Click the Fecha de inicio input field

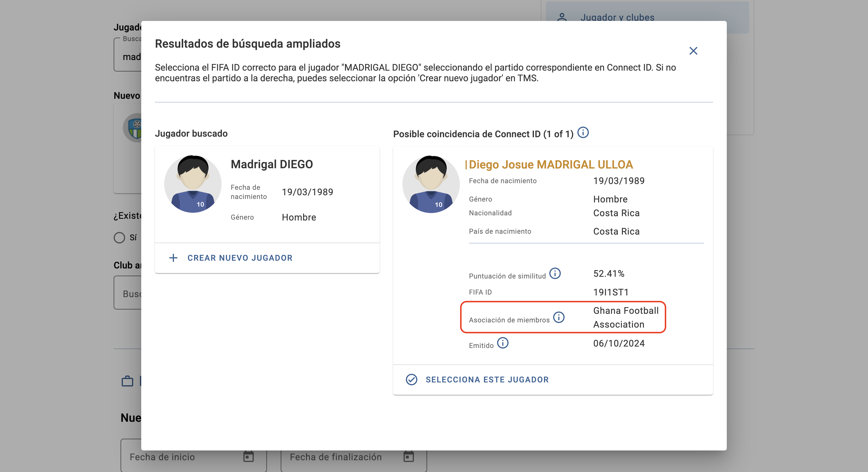point(194,456)
